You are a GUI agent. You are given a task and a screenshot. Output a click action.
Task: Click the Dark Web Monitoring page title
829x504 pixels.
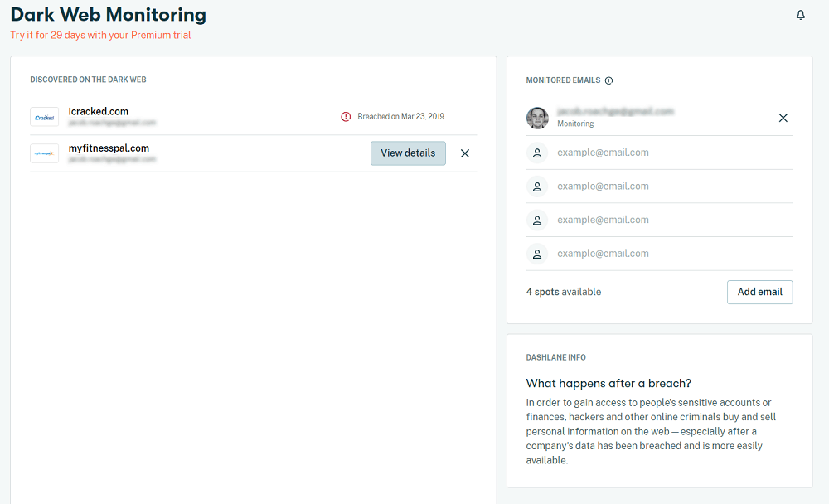click(107, 15)
